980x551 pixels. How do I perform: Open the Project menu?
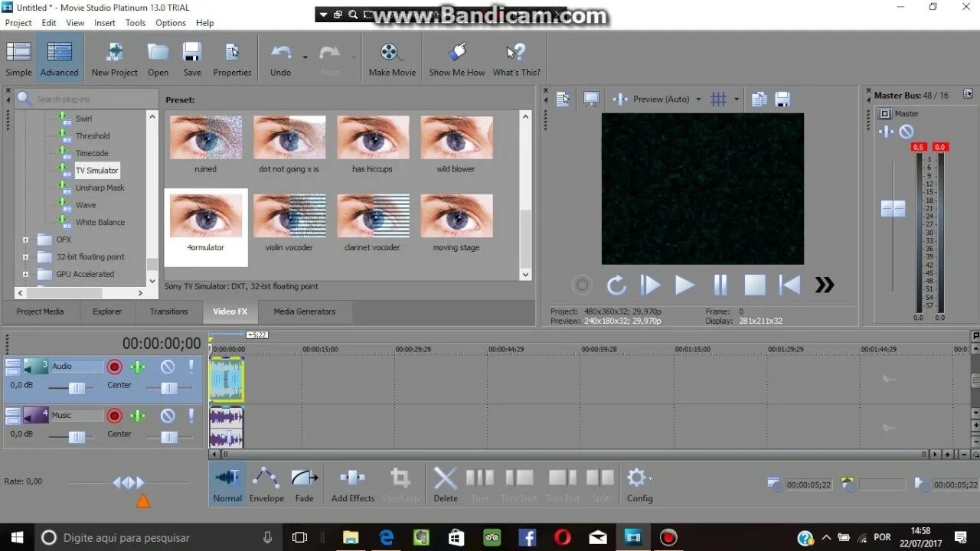coord(18,23)
